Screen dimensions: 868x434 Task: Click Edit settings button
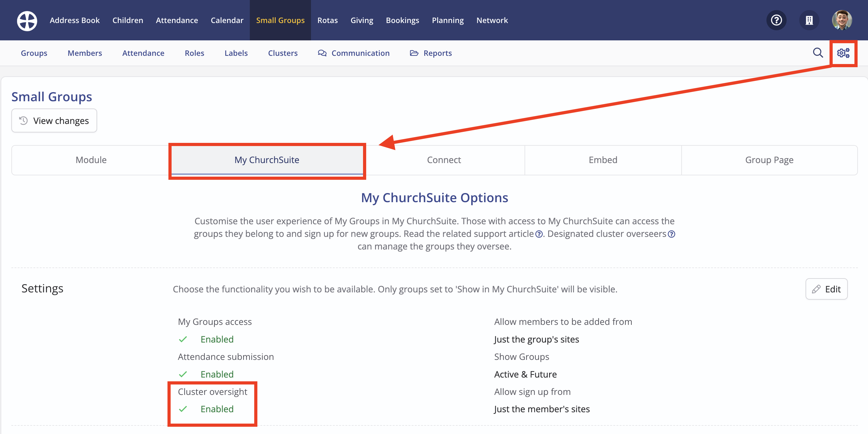point(826,289)
